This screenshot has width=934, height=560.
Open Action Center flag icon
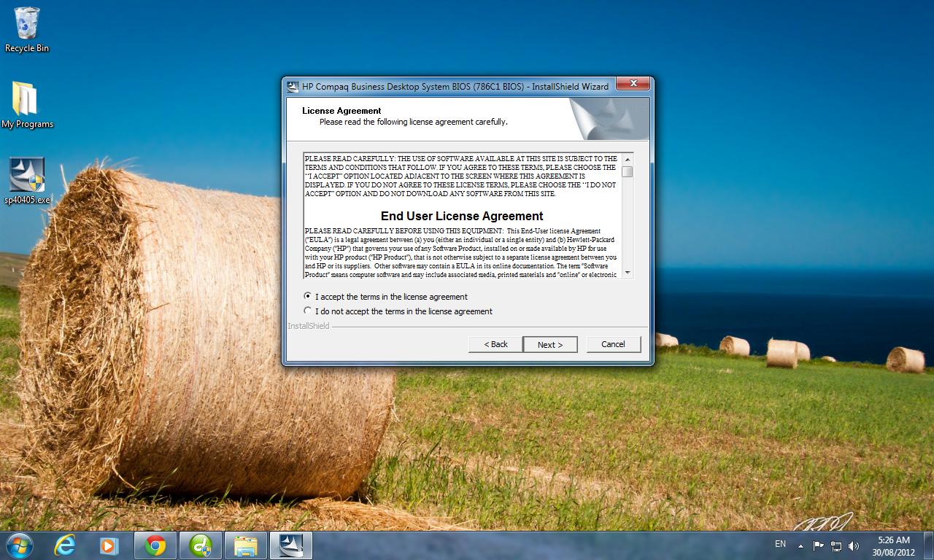(818, 545)
